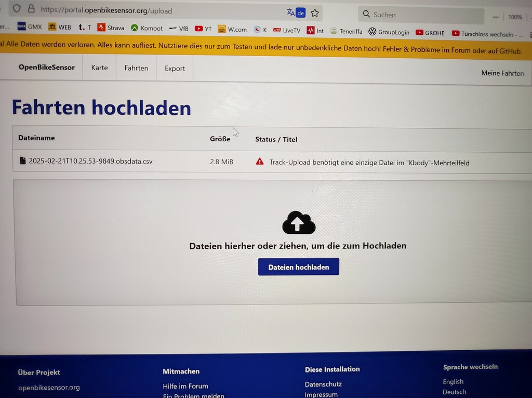532x398 pixels.
Task: Click the favorites star in the address bar
Action: [314, 12]
